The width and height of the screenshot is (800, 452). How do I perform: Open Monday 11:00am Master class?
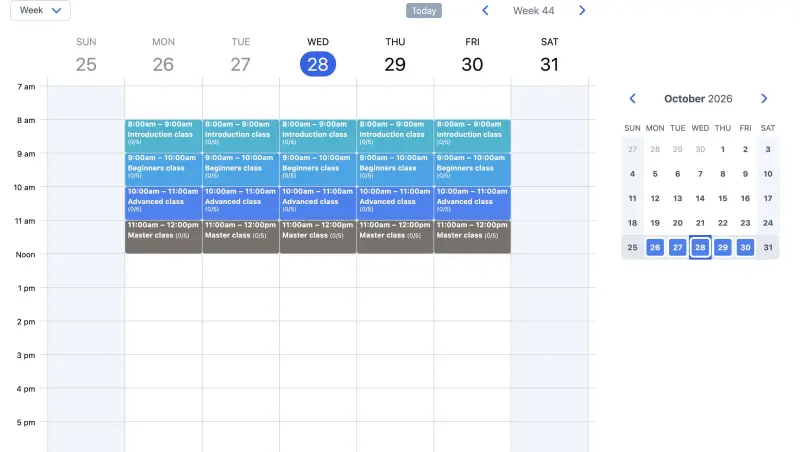point(163,237)
